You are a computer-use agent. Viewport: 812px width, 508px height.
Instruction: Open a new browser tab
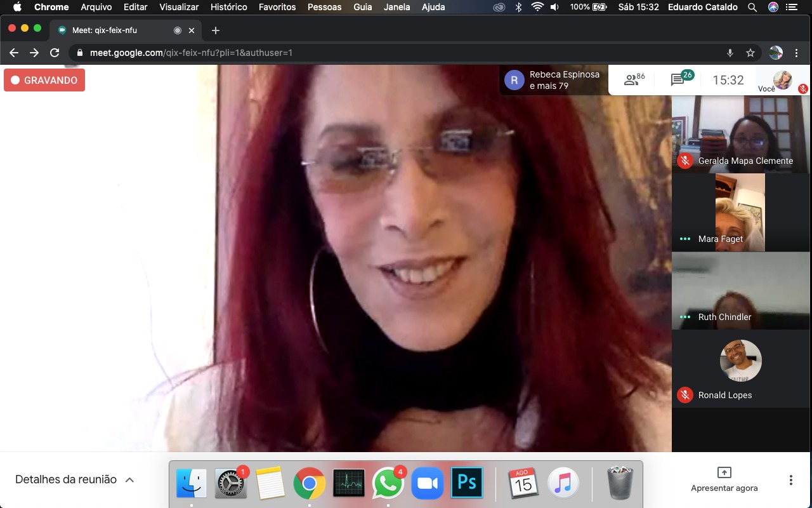click(x=216, y=30)
